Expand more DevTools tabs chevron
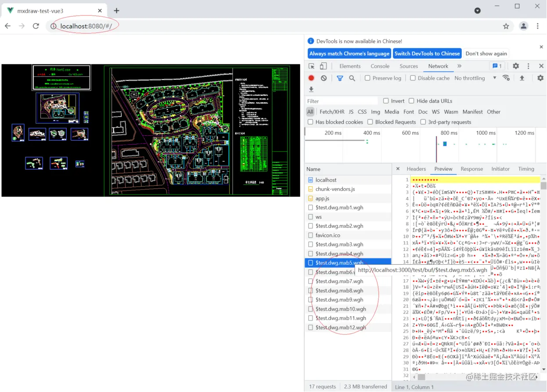 click(x=459, y=66)
